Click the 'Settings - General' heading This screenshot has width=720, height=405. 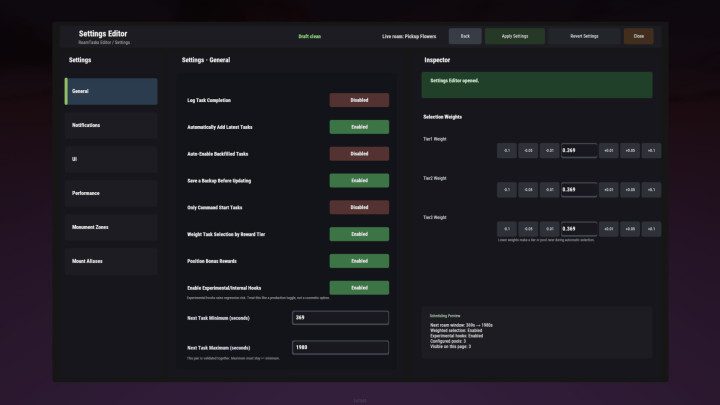tap(206, 60)
